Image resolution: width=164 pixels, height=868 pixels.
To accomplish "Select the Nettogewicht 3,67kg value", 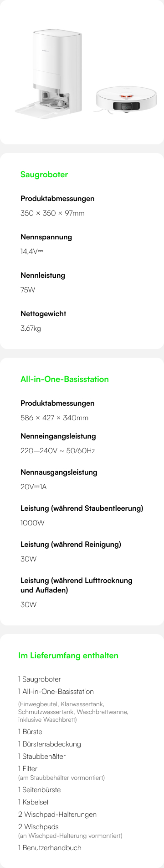I will (31, 328).
